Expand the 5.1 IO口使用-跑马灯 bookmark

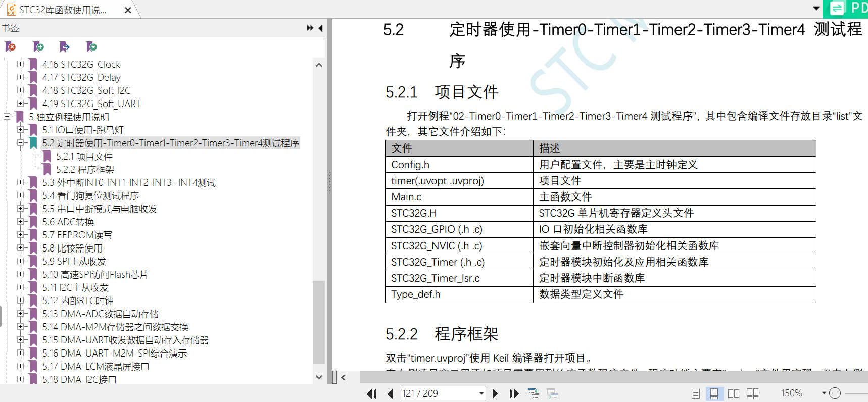20,130
